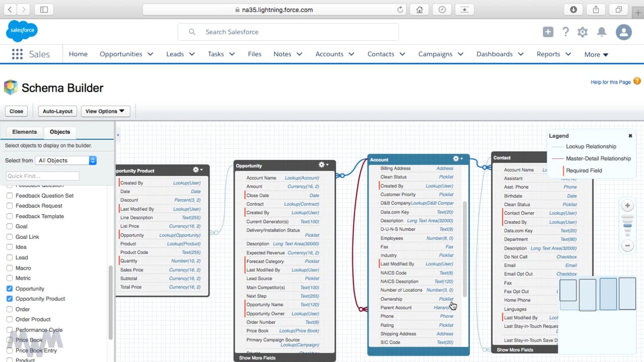The image size is (644, 362).
Task: Collapse the left sidebar arrow
Action: pos(118,135)
